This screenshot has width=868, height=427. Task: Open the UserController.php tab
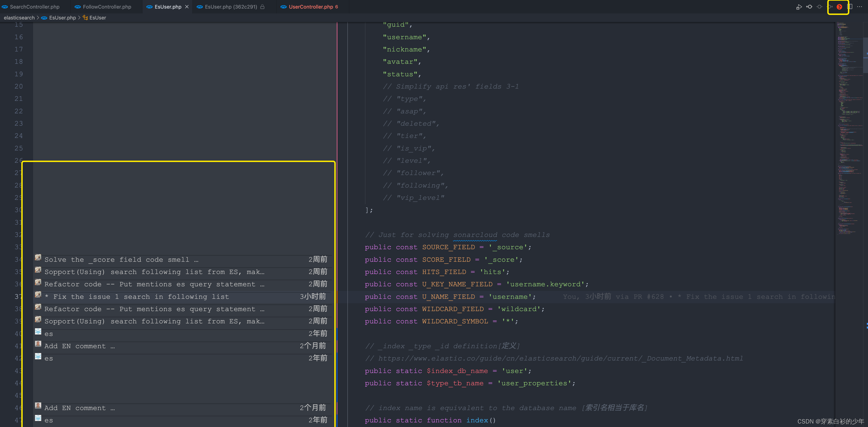pos(311,7)
